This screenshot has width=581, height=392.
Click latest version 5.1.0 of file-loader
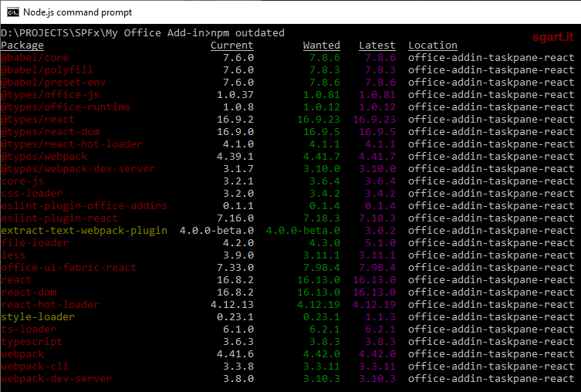pyautogui.click(x=380, y=243)
